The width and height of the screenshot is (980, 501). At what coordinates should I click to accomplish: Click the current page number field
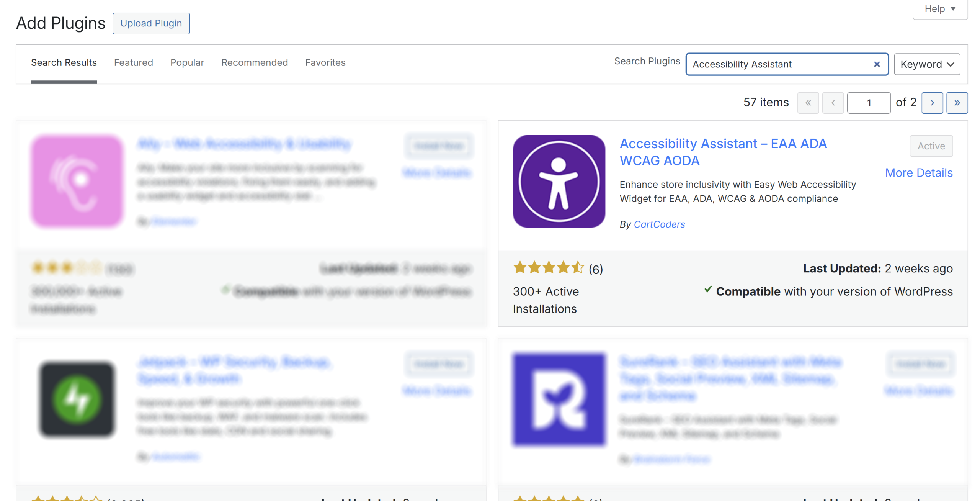(x=869, y=103)
